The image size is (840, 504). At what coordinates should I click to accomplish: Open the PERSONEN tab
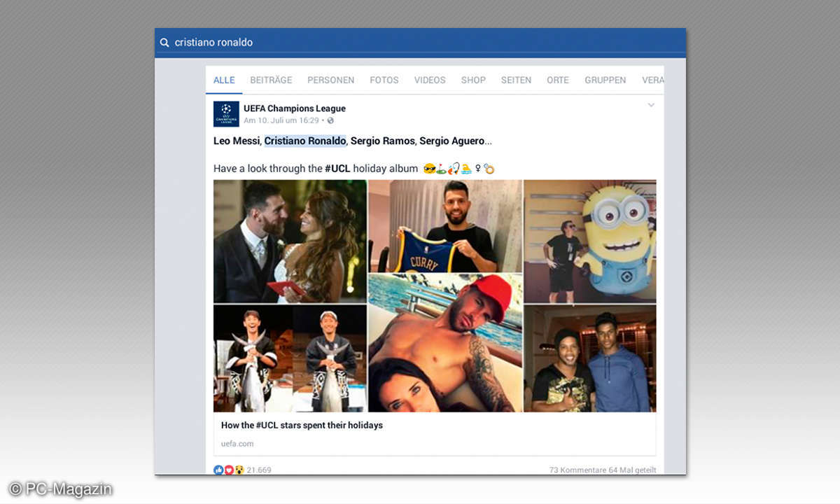331,80
